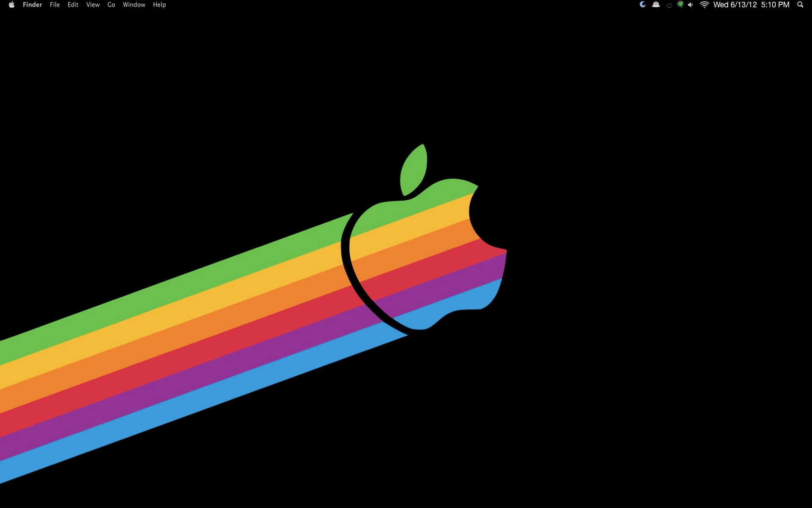Click the crescent moon menu bar icon
Screen dimensions: 812x508
[643, 5]
